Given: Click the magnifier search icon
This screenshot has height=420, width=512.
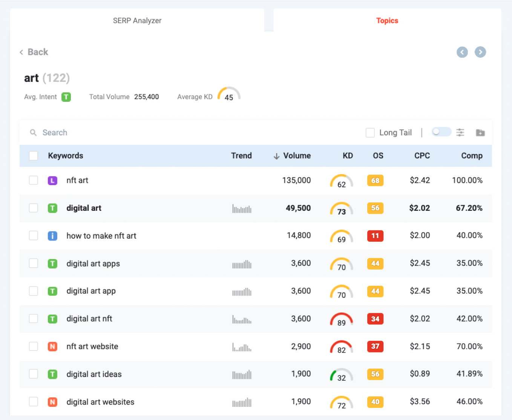Looking at the screenshot, I should tap(33, 133).
